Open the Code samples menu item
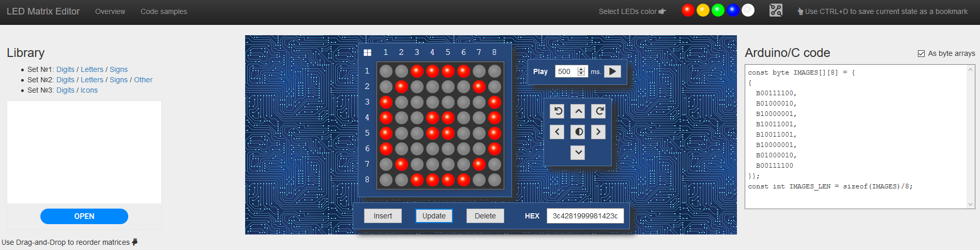 (164, 11)
